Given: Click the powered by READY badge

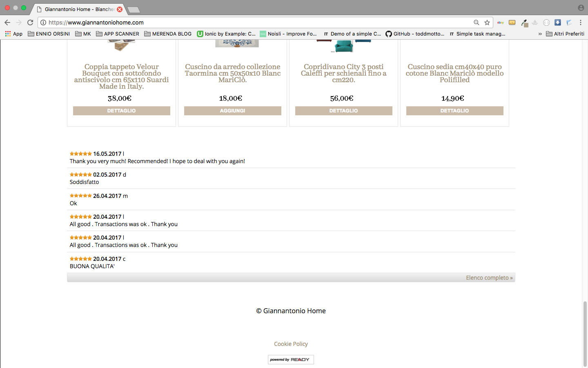Looking at the screenshot, I should click(291, 359).
